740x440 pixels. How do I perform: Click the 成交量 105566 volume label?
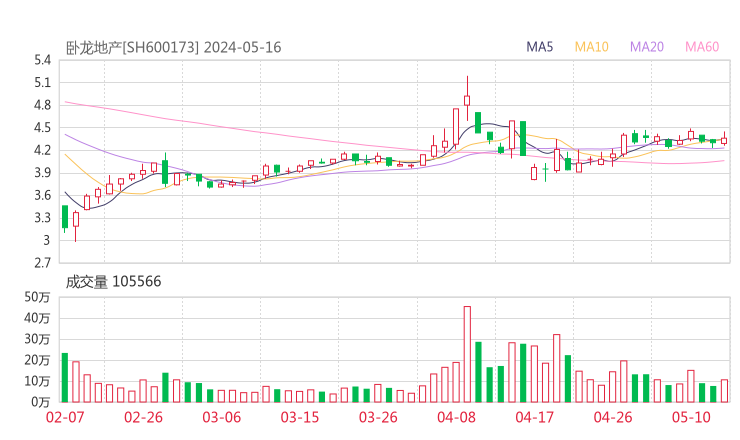tap(113, 282)
